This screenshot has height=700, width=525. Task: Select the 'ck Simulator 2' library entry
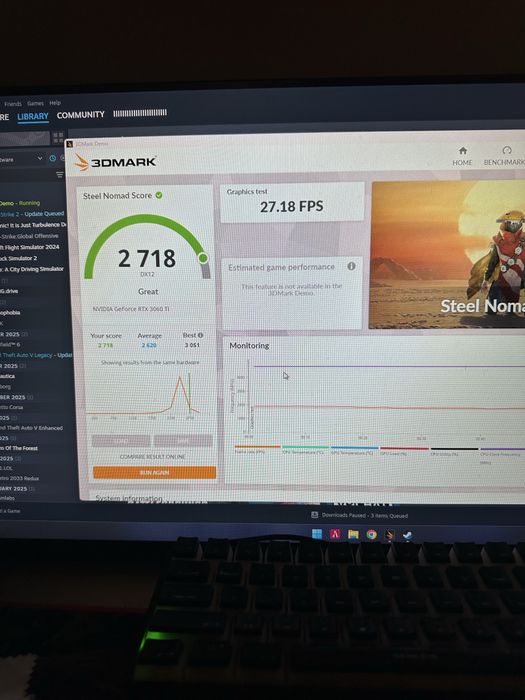(19, 258)
